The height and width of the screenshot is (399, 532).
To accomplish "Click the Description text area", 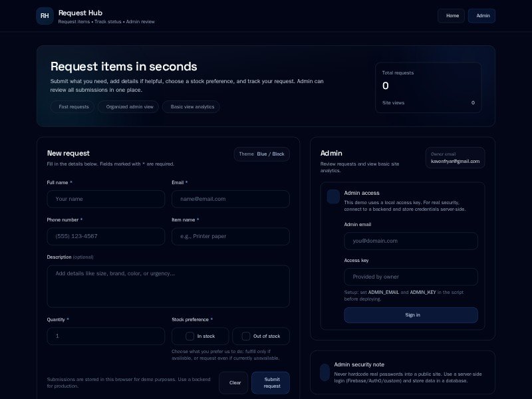I will click(168, 286).
